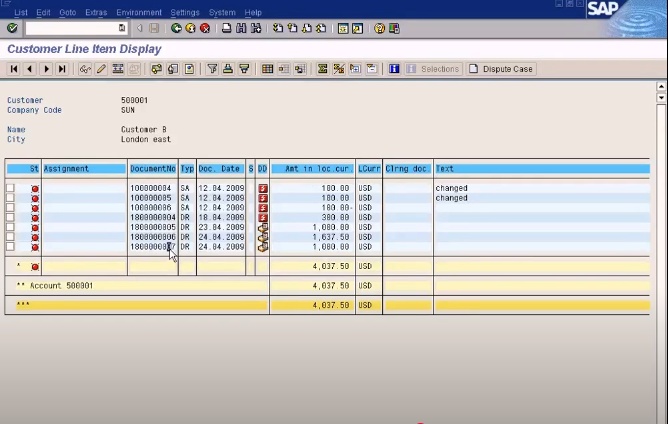Set filter funnel icon
The width and height of the screenshot is (668, 424).
212,69
